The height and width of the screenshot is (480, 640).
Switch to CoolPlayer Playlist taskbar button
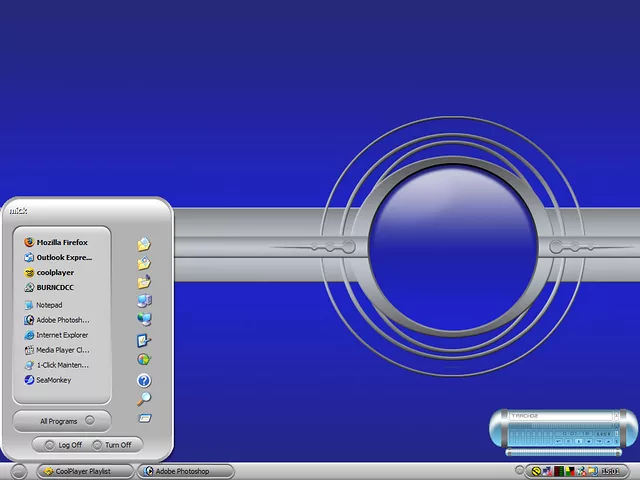click(x=84, y=471)
